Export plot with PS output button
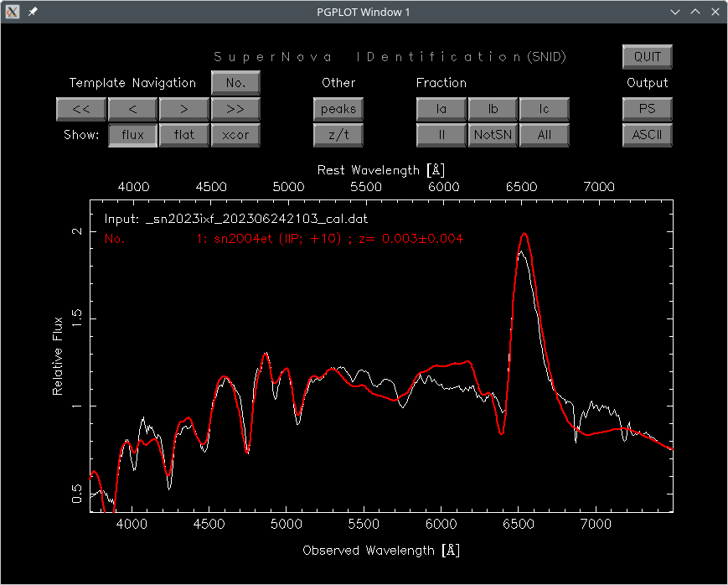 coord(648,109)
